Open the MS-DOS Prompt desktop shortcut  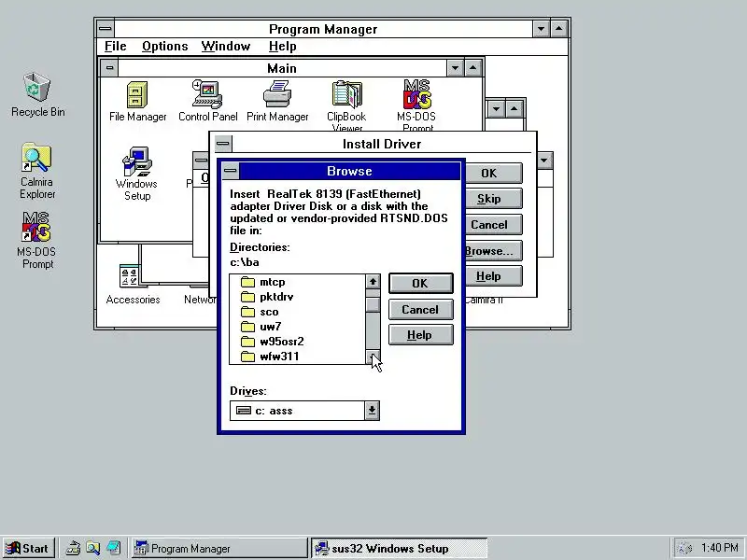point(36,227)
